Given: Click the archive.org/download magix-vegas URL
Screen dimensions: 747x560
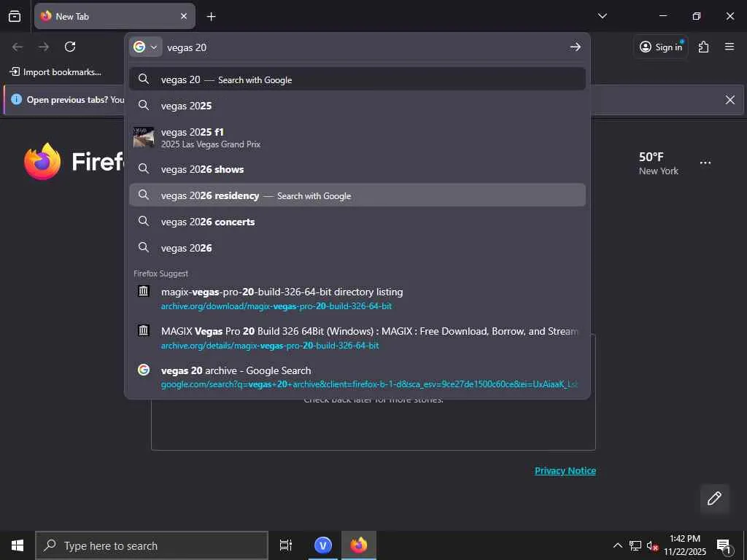Looking at the screenshot, I should pyautogui.click(x=276, y=306).
